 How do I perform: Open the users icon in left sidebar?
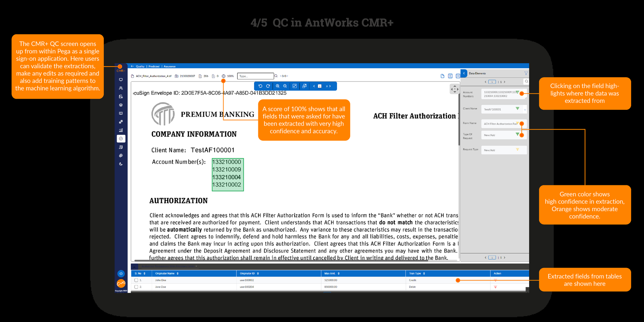(121, 88)
